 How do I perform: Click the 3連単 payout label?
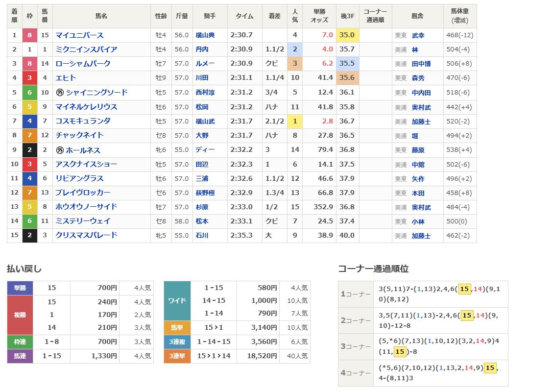[177, 356]
